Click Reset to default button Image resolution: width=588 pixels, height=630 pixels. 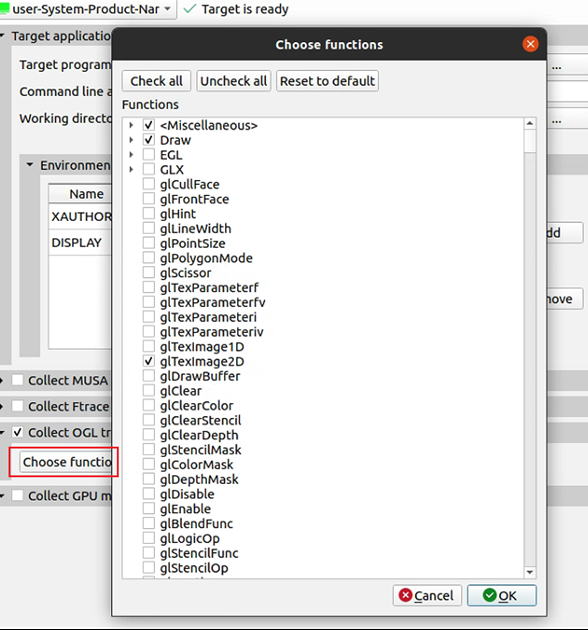(327, 81)
